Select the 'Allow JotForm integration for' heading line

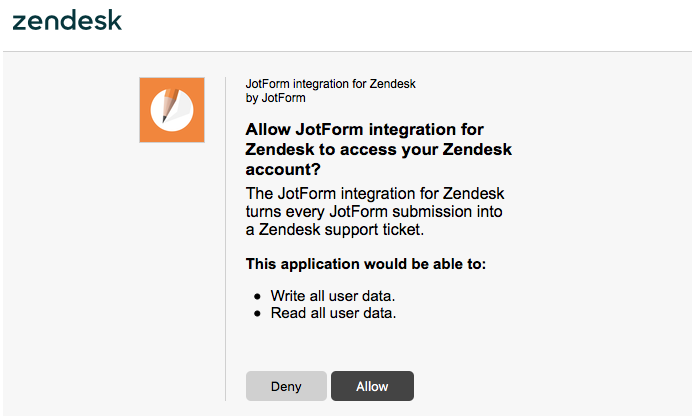[364, 130]
